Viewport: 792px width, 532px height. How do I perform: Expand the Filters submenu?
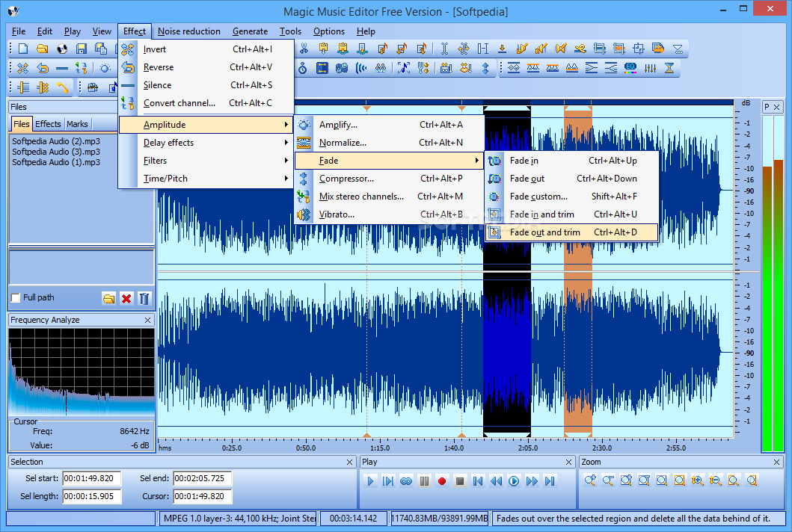click(x=206, y=161)
